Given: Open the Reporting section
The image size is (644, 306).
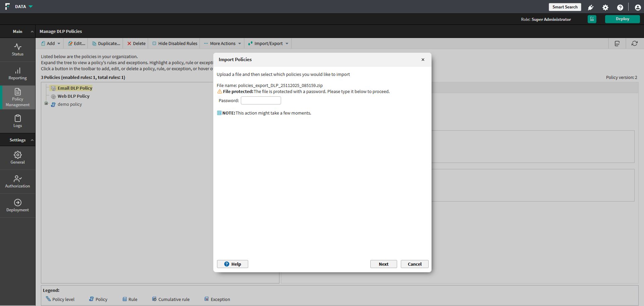Looking at the screenshot, I should (x=17, y=74).
